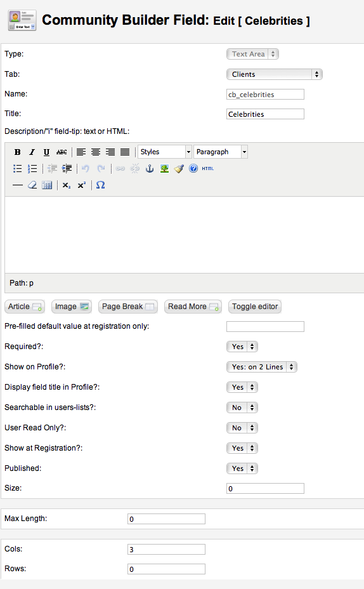Image resolution: width=364 pixels, height=589 pixels.
Task: Open Show on Profile options
Action: pyautogui.click(x=261, y=367)
